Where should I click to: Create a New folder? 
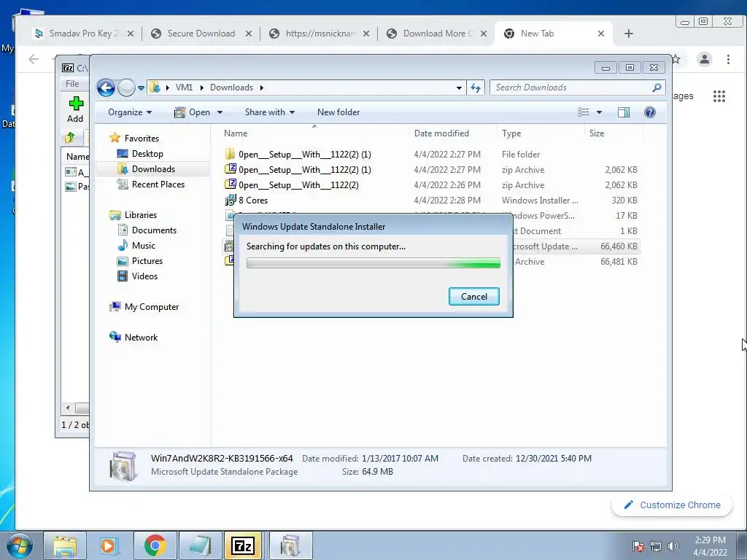tap(338, 112)
